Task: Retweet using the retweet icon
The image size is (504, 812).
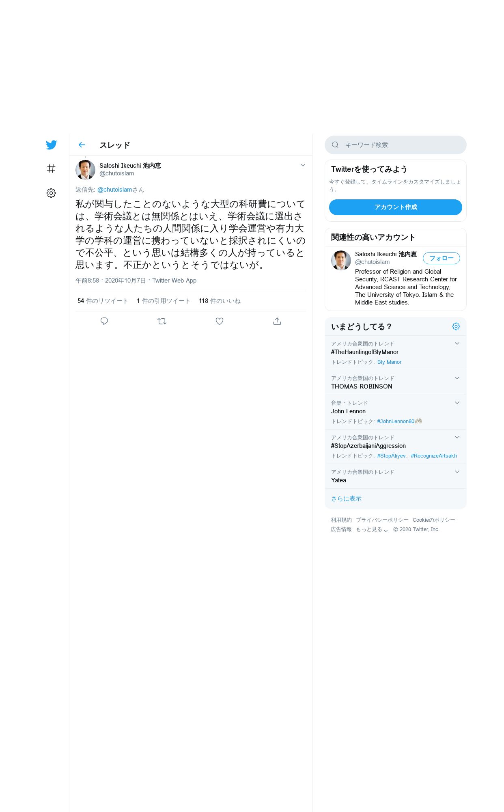Action: (162, 321)
